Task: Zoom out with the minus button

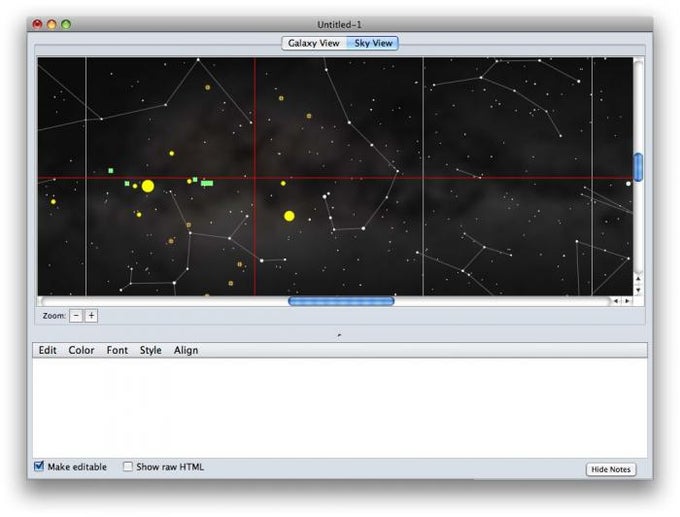Action: coord(76,316)
